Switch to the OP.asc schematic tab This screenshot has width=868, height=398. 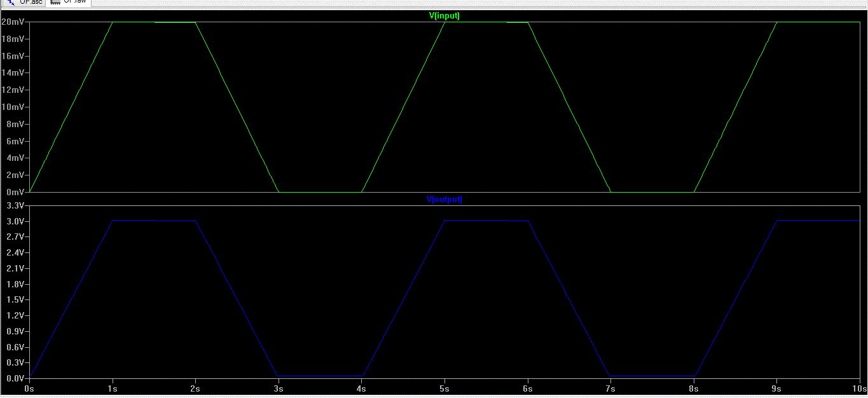click(x=30, y=3)
